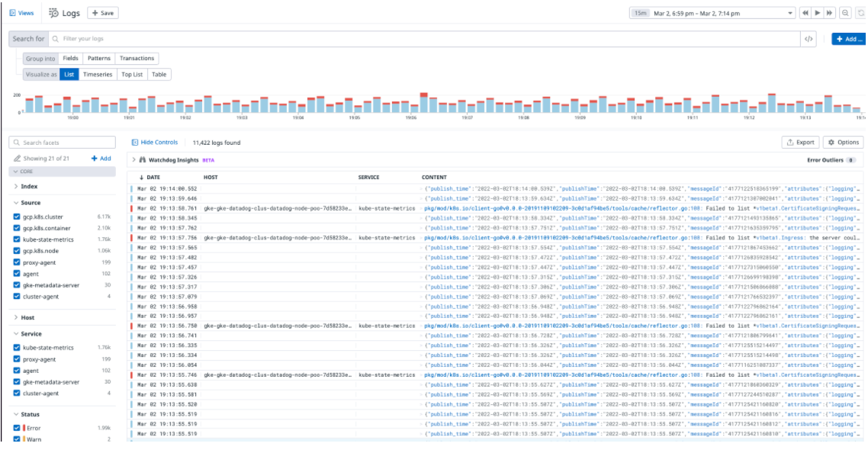Image resolution: width=868 pixels, height=453 pixels.
Task: Switch to Timeseries visualization
Action: click(98, 74)
